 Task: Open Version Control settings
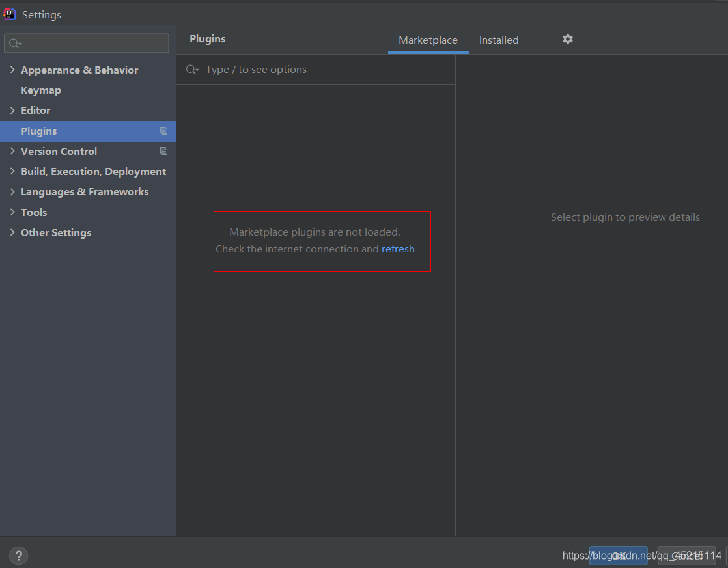[x=59, y=152]
